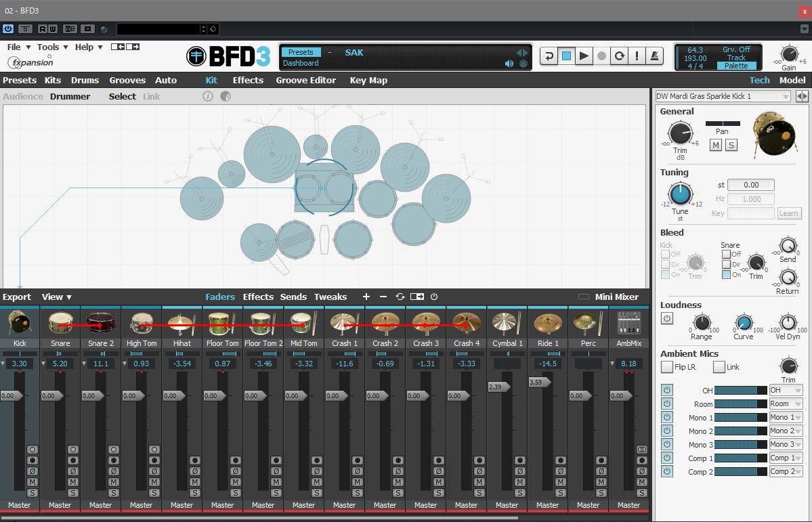Toggle the metronome icon
The image size is (812, 522).
[x=655, y=56]
